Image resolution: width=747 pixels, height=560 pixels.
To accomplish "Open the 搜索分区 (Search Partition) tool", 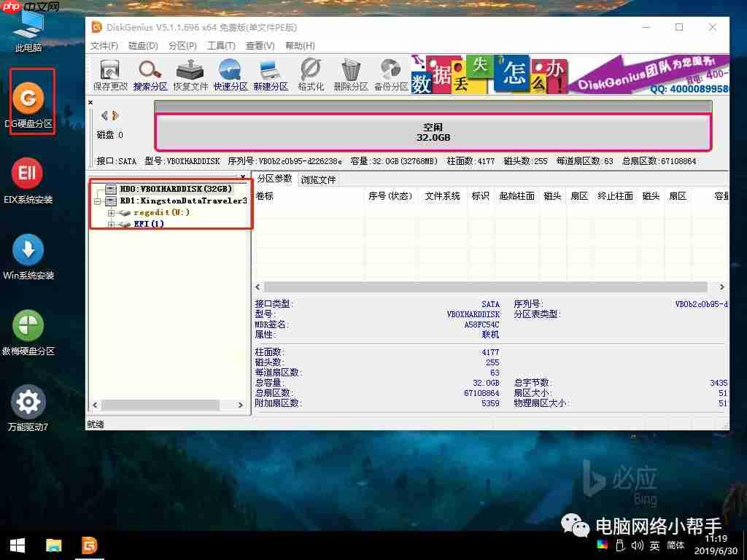I will pos(148,73).
